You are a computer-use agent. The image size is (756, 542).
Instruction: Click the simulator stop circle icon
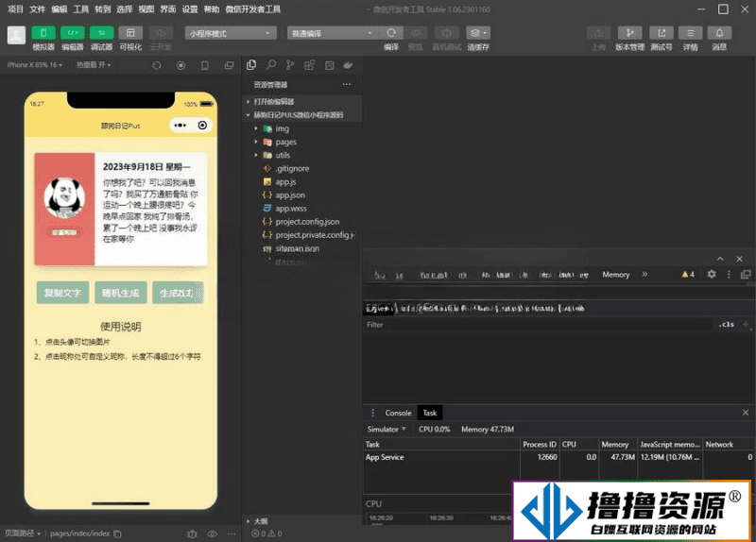coord(180,65)
